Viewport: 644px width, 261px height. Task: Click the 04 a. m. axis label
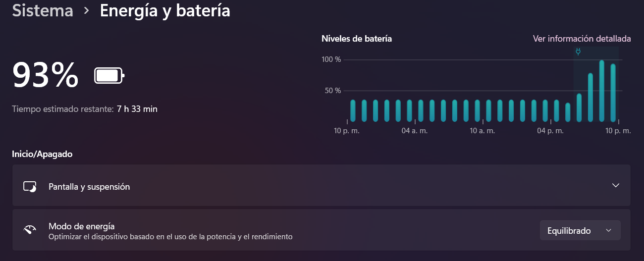414,131
